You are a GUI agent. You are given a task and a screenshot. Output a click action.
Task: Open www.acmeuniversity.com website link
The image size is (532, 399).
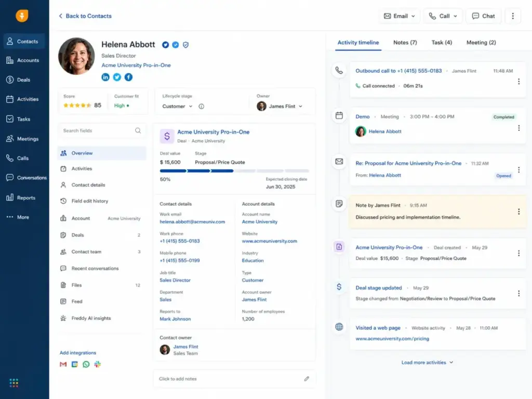point(270,241)
